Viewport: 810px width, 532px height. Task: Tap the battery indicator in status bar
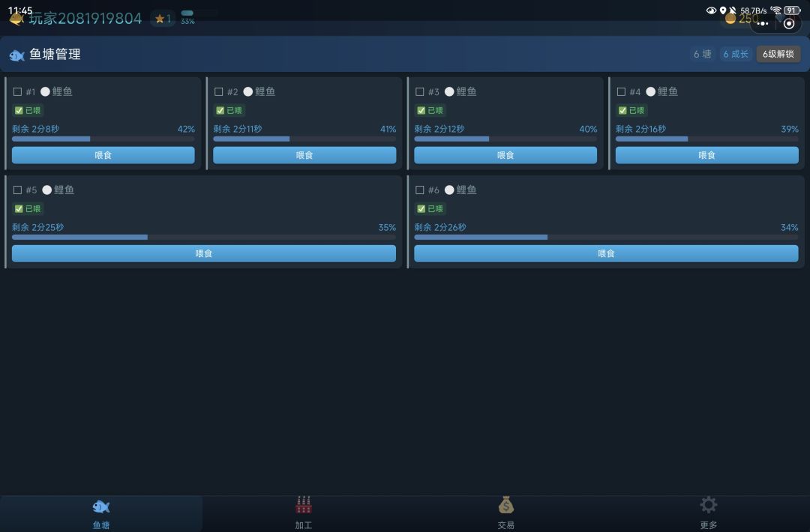point(792,10)
